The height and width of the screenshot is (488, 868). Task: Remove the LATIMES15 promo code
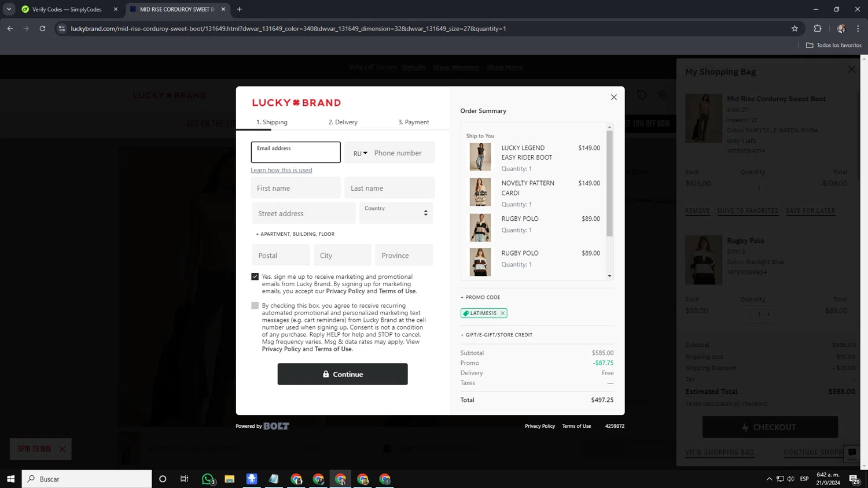[503, 313]
